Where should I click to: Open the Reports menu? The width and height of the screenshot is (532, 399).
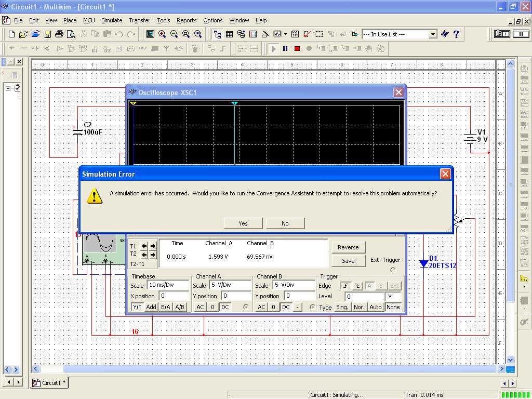point(187,20)
